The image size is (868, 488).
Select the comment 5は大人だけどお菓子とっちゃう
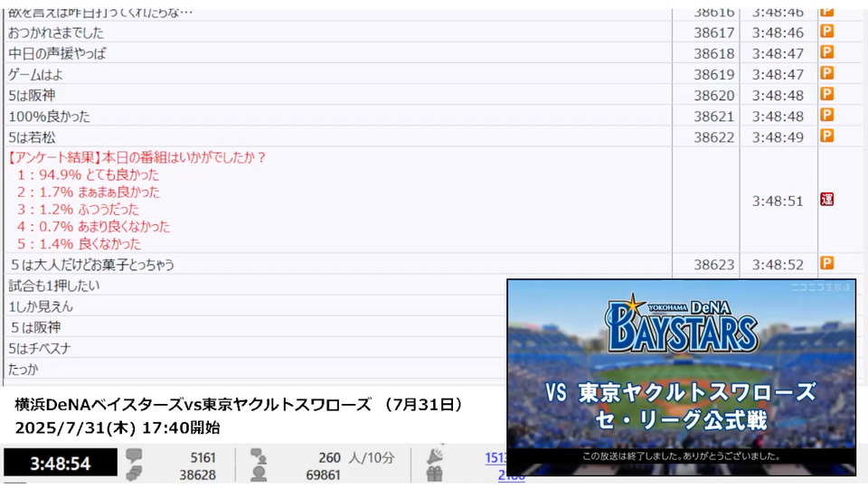click(92, 265)
